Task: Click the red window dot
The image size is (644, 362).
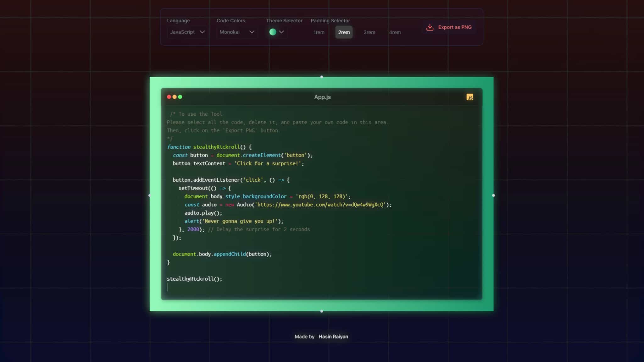Action: coord(169,97)
